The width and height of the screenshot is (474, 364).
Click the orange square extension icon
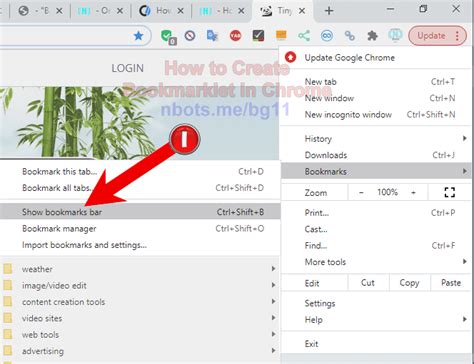pyautogui.click(x=281, y=35)
